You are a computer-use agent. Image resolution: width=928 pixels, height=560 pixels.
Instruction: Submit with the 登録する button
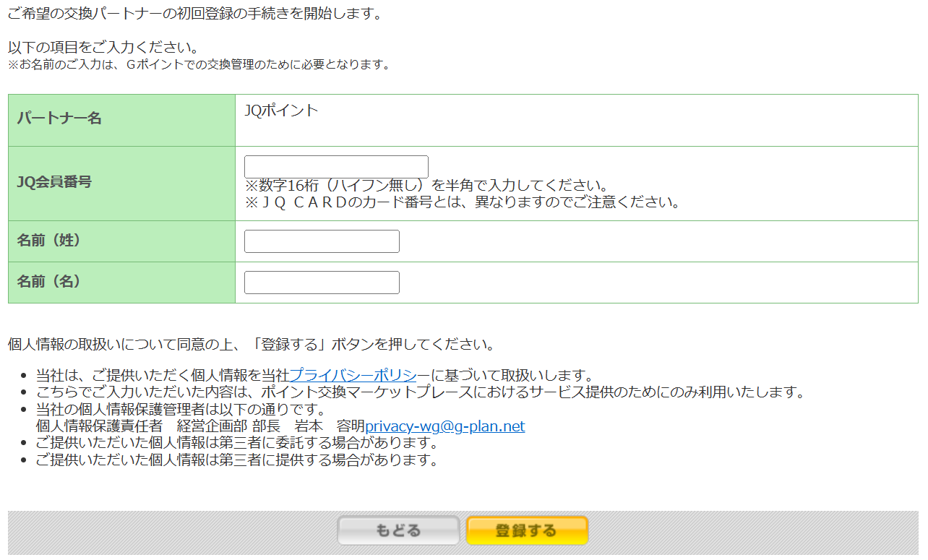(527, 531)
